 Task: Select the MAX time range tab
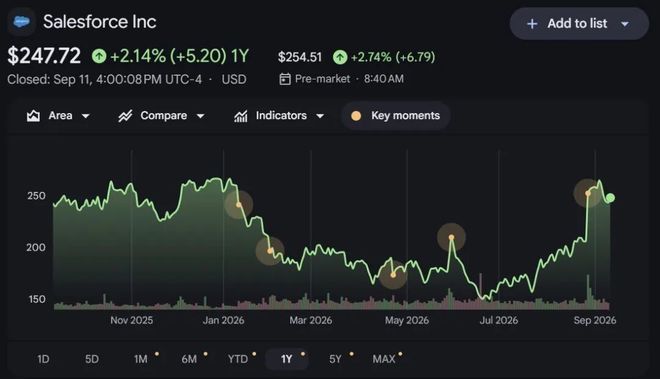coord(384,359)
